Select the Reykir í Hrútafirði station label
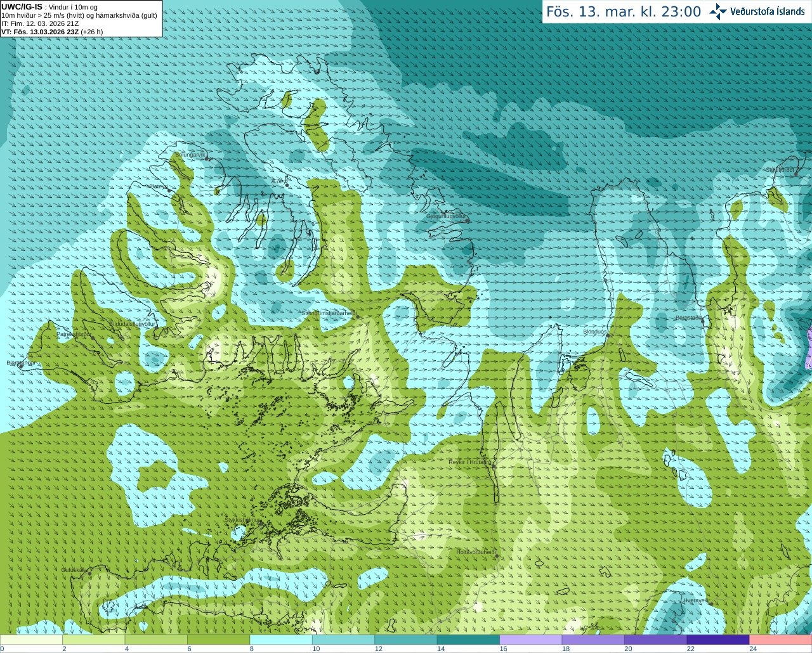The width and height of the screenshot is (812, 653). (x=471, y=462)
